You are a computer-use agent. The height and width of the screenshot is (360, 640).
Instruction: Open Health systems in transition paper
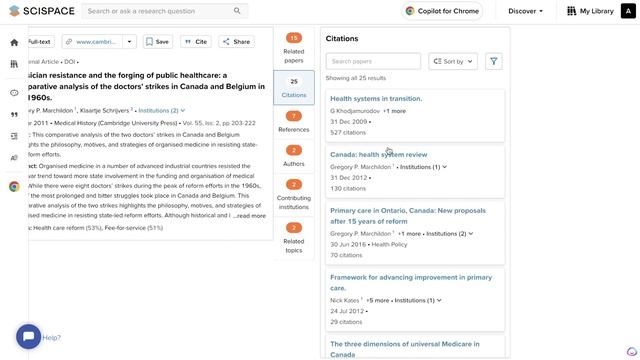coord(376,99)
